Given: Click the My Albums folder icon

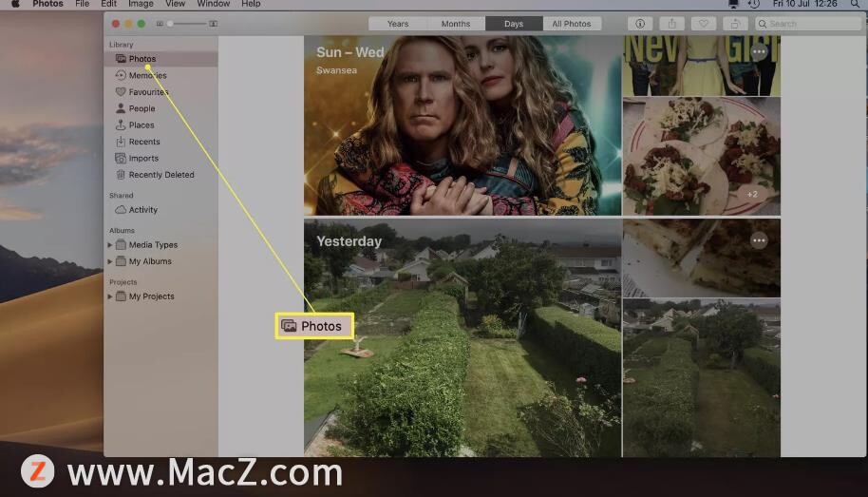Looking at the screenshot, I should click(x=121, y=261).
